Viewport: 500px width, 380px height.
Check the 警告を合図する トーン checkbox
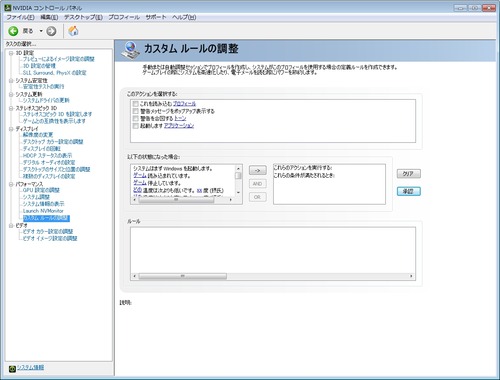click(x=136, y=119)
